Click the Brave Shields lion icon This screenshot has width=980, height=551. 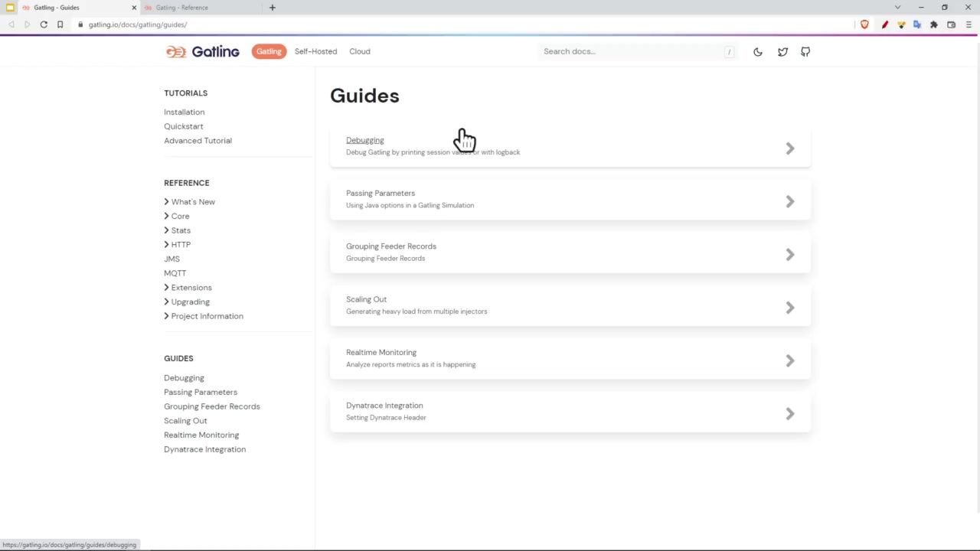[864, 24]
